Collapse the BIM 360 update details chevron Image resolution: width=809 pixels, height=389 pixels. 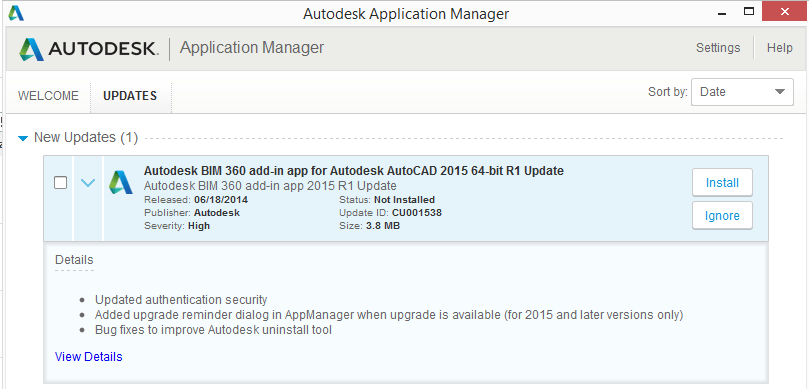(x=88, y=183)
